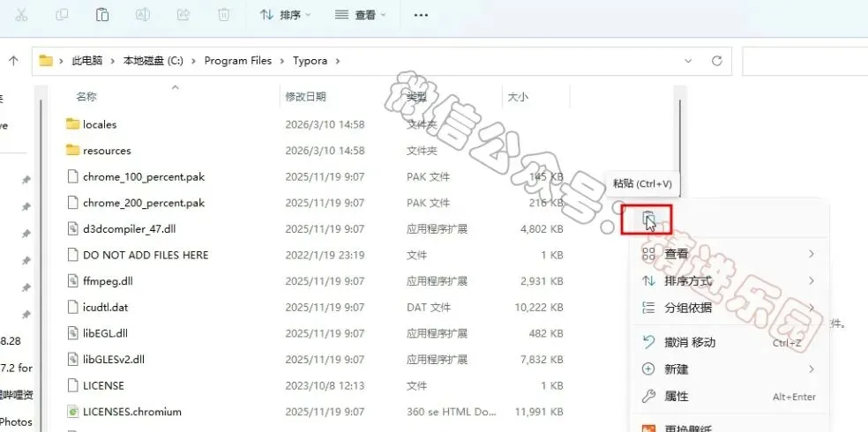The width and height of the screenshot is (868, 432).
Task: Open the address bar history dropdown
Action: click(688, 61)
